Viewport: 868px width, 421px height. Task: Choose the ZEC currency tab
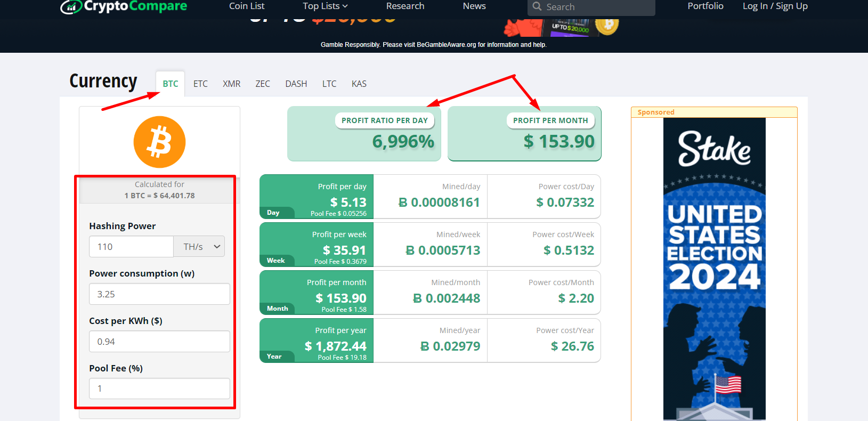263,84
